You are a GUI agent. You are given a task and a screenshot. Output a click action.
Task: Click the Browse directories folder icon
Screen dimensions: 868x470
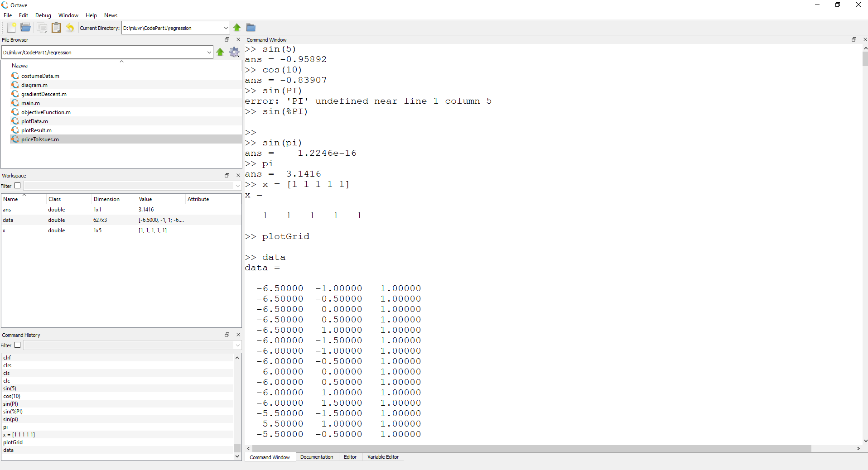[251, 28]
